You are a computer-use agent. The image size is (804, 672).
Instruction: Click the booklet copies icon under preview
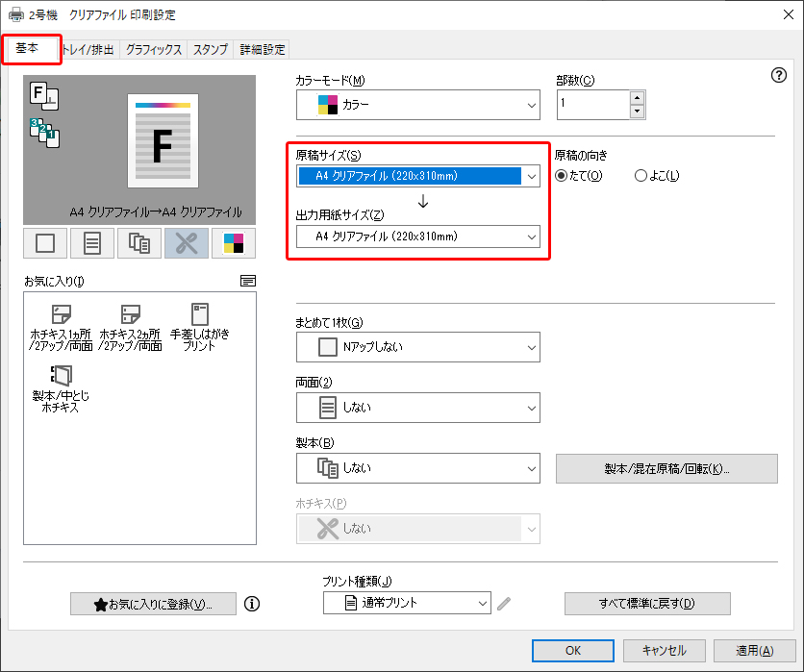pyautogui.click(x=139, y=243)
